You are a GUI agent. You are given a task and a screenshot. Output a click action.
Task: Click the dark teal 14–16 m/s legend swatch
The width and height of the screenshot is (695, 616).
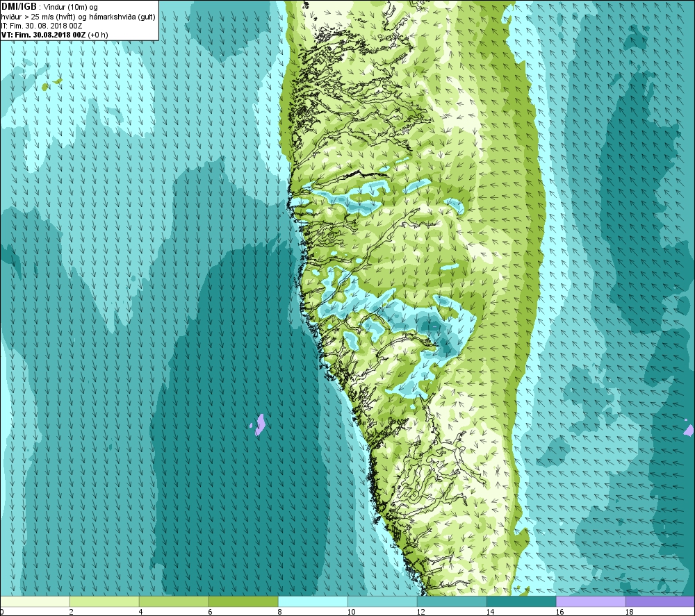point(521,601)
